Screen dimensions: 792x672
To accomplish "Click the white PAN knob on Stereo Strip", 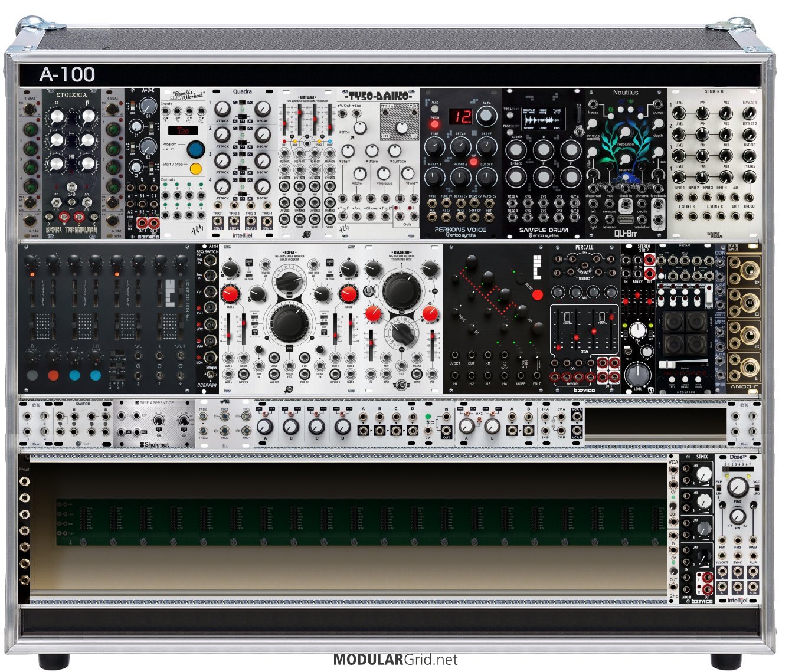I will click(x=637, y=329).
